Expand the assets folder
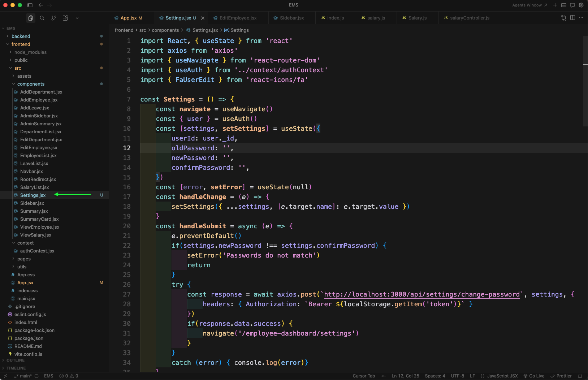588x380 pixels. (x=54, y=76)
